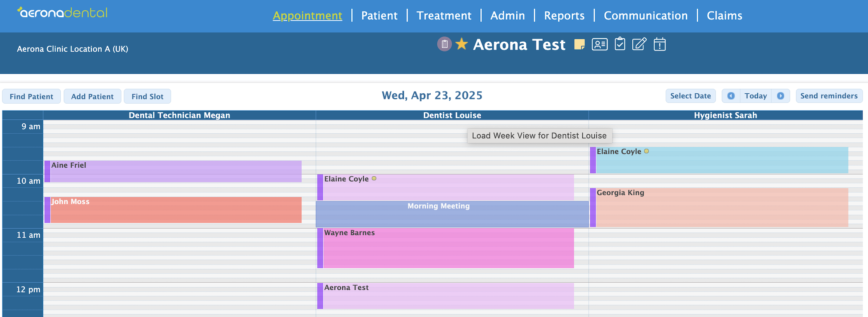The image size is (868, 317).
Task: Load week view from Dentist Louise header
Action: click(x=452, y=115)
